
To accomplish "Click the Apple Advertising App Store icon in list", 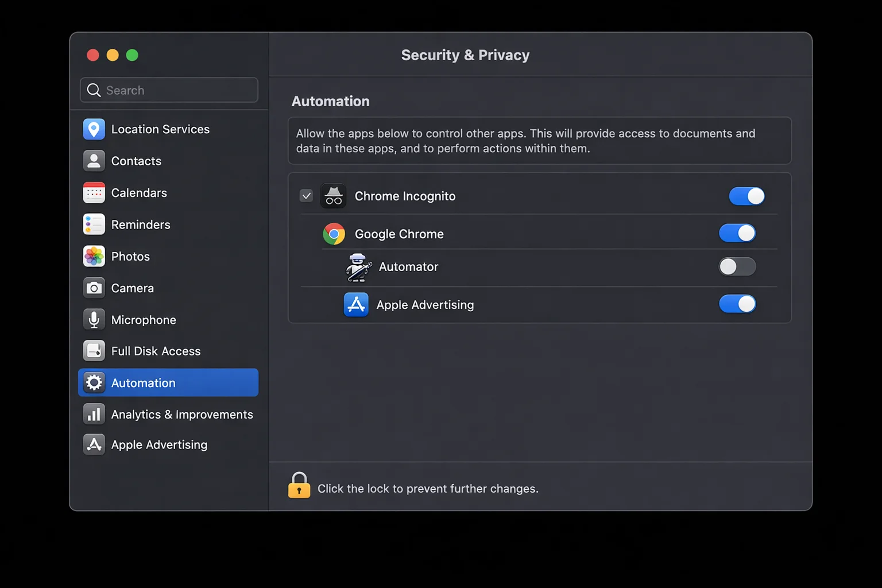I will (x=356, y=304).
